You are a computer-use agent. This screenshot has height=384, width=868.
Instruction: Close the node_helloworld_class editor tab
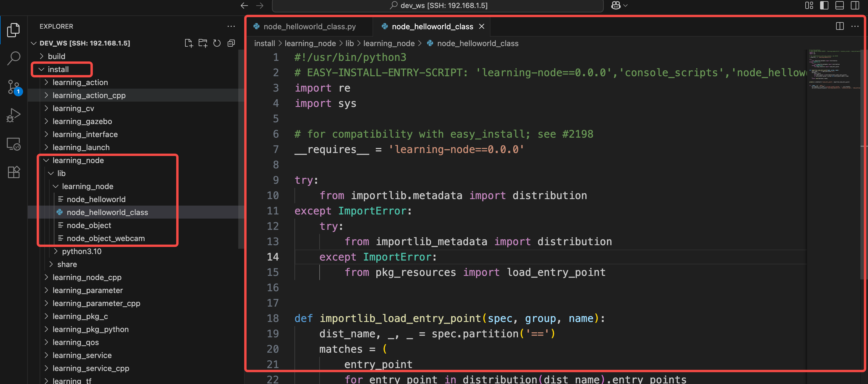482,26
